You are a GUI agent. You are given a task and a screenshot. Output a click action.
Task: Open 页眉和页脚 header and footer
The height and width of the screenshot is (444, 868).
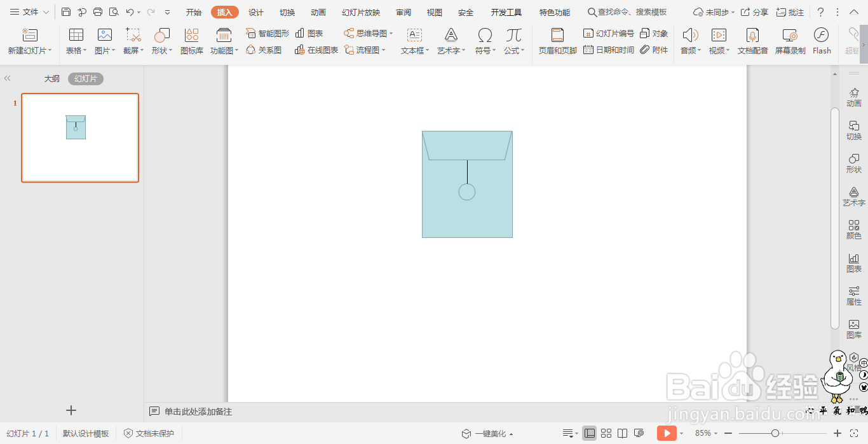click(558, 41)
